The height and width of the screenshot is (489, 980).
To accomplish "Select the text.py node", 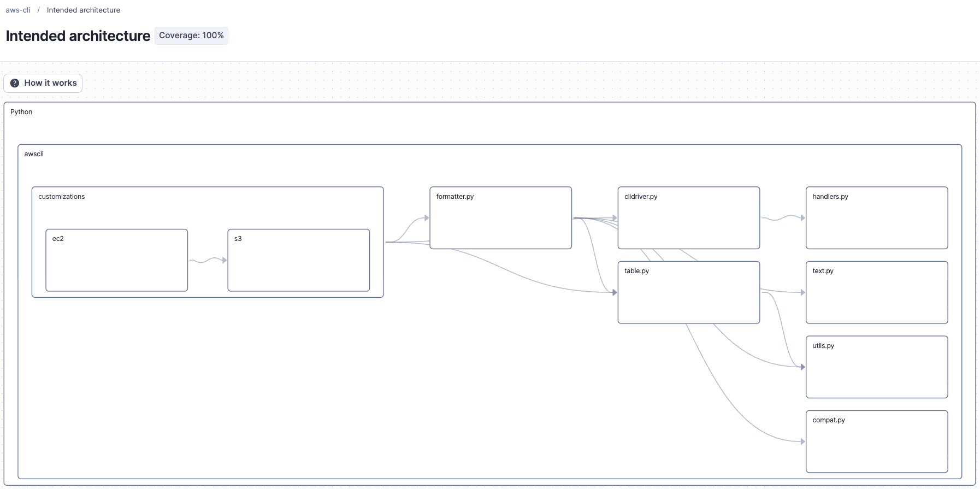I will (x=877, y=292).
